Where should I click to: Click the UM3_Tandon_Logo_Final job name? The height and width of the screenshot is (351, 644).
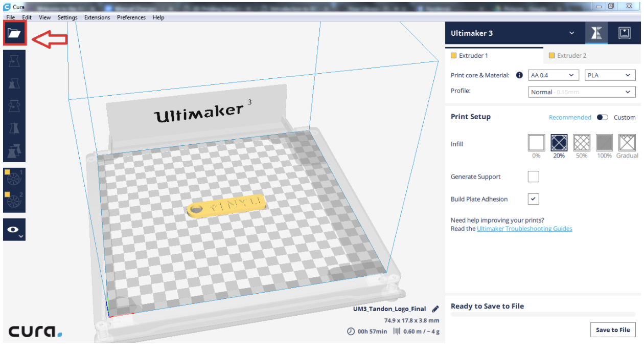389,309
